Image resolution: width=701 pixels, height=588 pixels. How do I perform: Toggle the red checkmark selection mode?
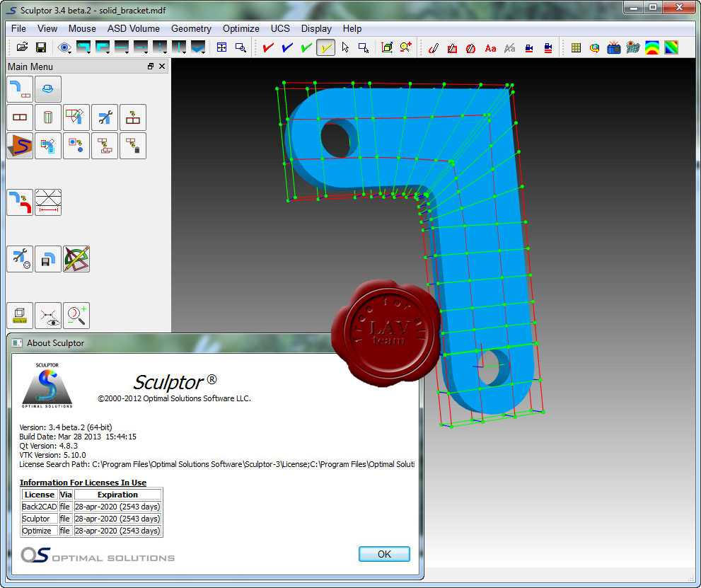tap(268, 47)
